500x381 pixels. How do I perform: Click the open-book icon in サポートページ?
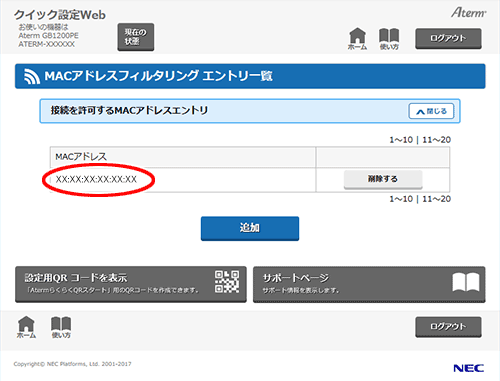(466, 282)
